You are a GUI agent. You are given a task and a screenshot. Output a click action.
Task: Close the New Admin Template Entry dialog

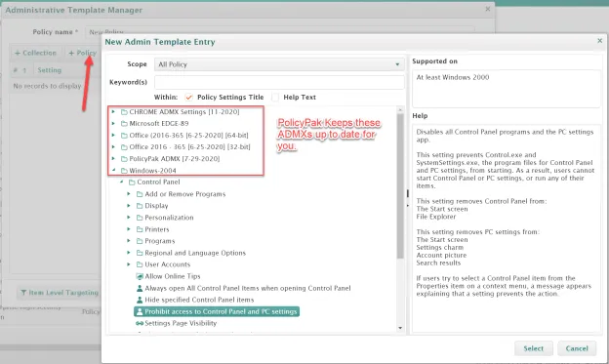tap(599, 40)
